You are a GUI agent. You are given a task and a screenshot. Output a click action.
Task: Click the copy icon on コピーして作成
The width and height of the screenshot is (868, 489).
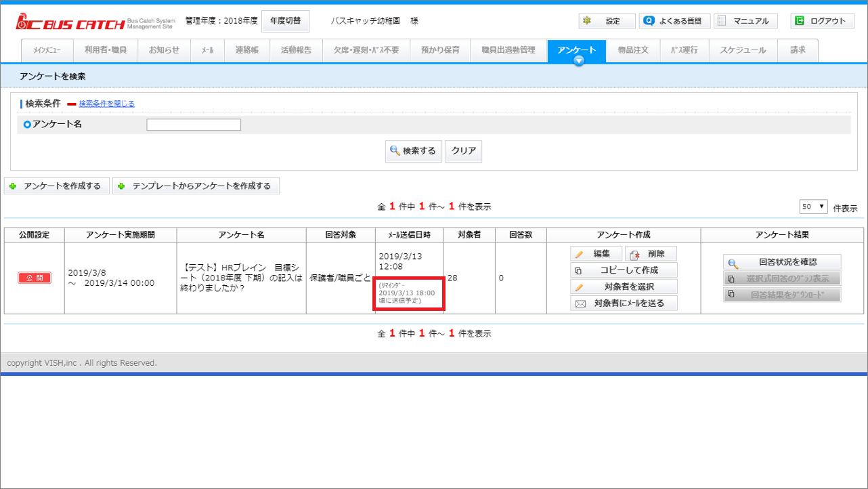(x=578, y=271)
